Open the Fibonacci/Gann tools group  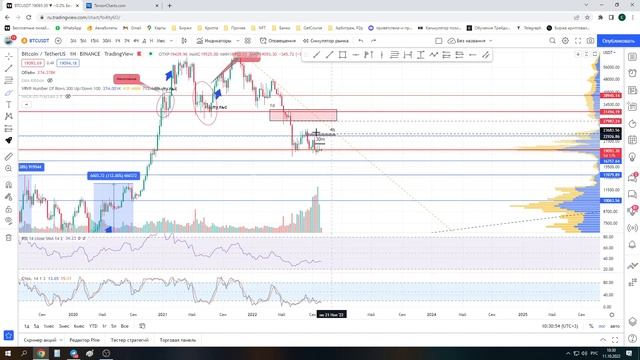pyautogui.click(x=9, y=80)
